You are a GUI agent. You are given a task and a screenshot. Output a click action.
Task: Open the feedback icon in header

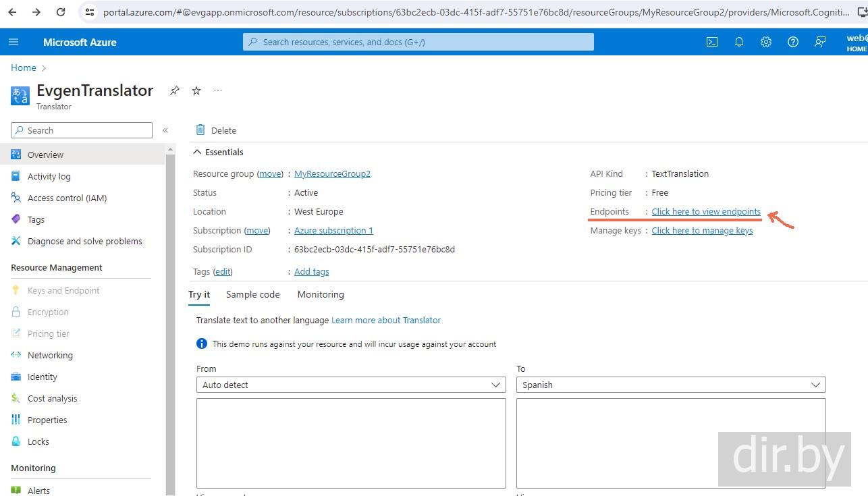click(x=820, y=42)
